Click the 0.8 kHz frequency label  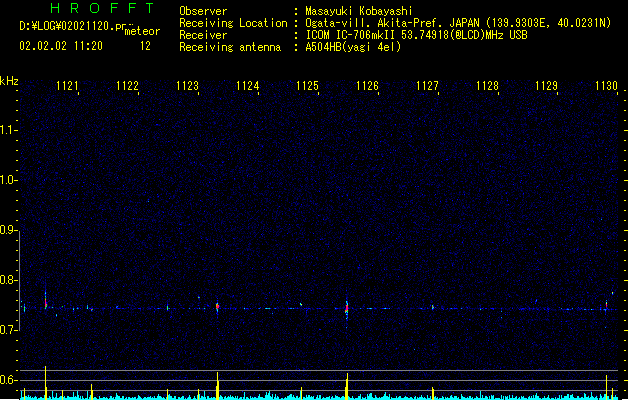click(x=8, y=280)
